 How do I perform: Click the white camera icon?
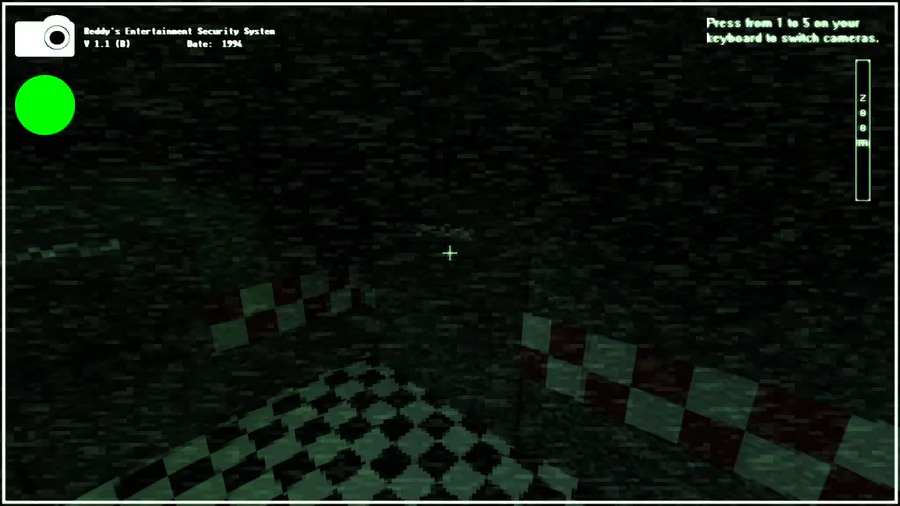tap(45, 36)
